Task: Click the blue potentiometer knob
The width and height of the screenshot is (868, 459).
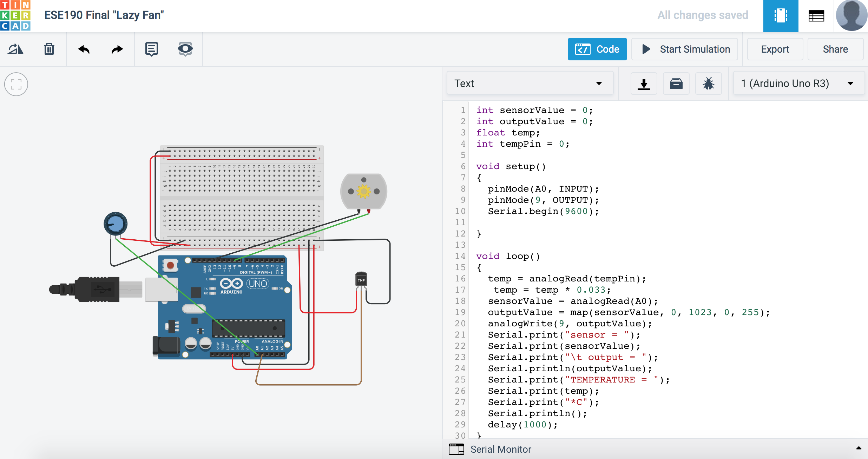Action: click(115, 224)
